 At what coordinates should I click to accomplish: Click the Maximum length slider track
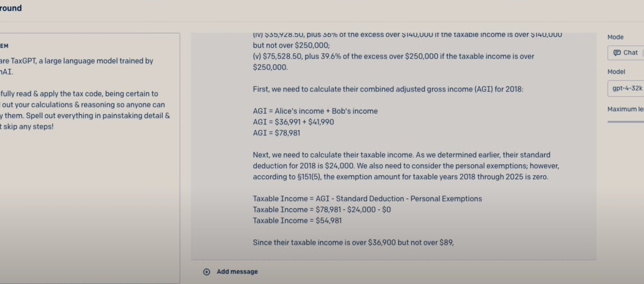coord(626,121)
